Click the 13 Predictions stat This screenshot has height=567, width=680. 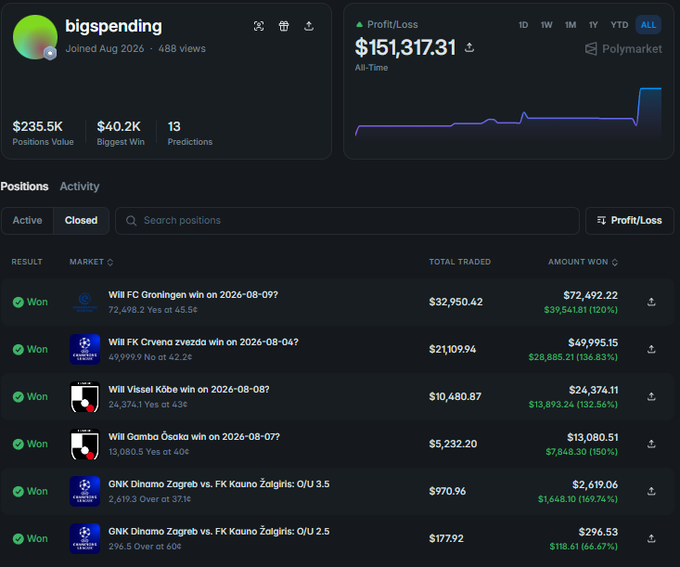point(190,133)
